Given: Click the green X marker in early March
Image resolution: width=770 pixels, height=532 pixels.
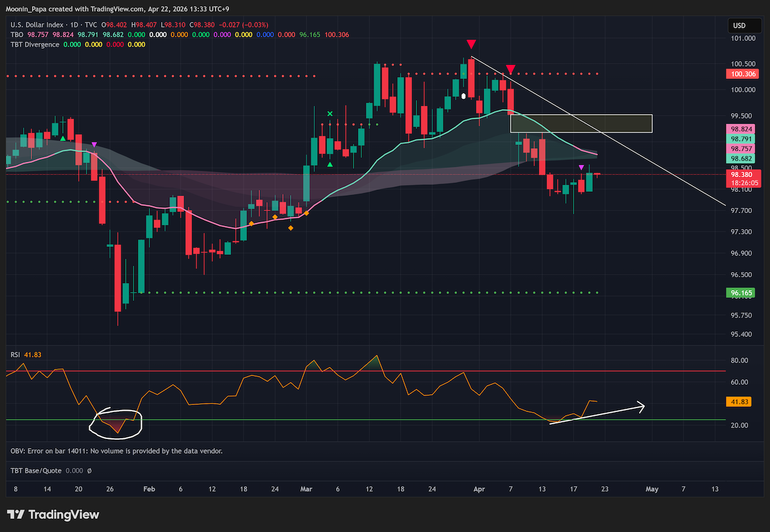Looking at the screenshot, I should (x=330, y=114).
